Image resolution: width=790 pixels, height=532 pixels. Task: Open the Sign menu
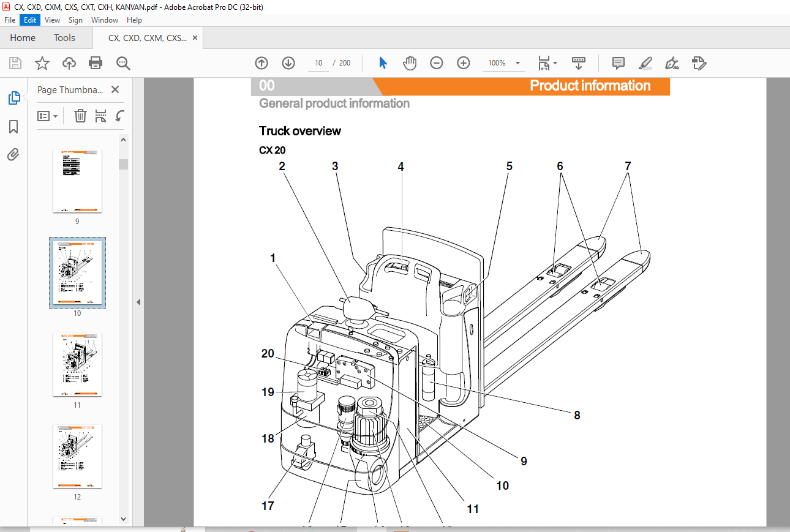75,20
